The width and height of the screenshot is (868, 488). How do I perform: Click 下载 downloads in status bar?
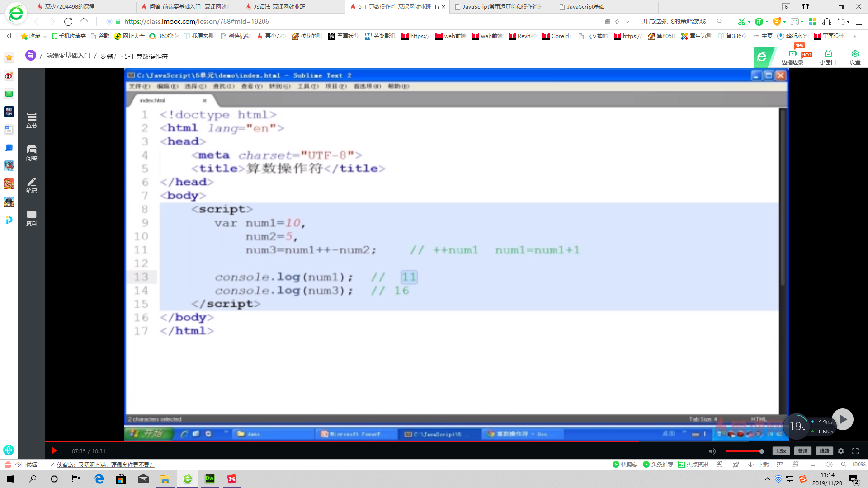(x=759, y=465)
